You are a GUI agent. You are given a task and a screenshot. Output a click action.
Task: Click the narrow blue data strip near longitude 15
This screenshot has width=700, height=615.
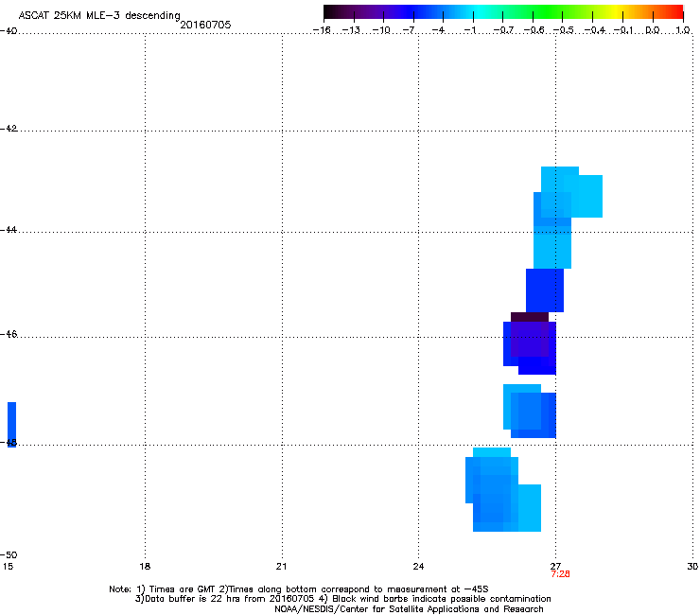coord(11,424)
